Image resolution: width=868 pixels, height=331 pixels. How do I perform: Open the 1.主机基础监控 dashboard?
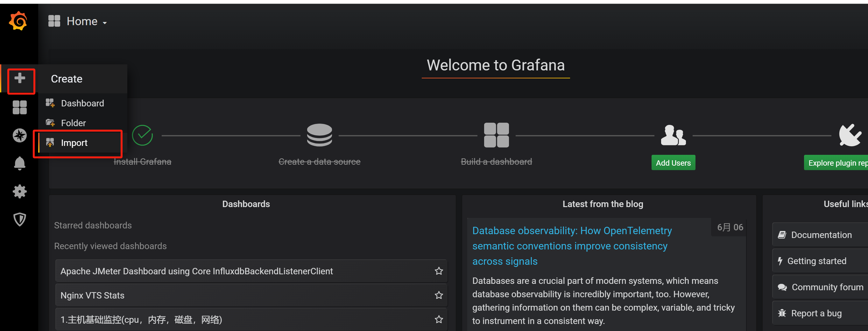(251, 320)
